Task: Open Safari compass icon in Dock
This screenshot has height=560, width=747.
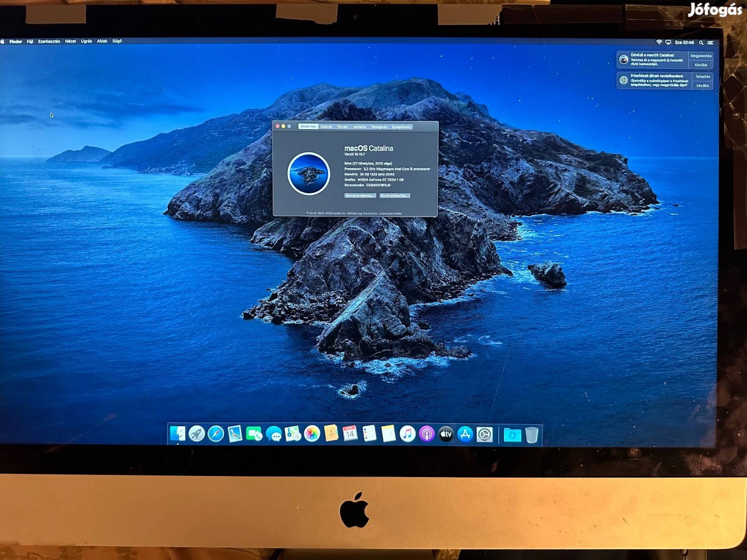Action: tap(216, 433)
